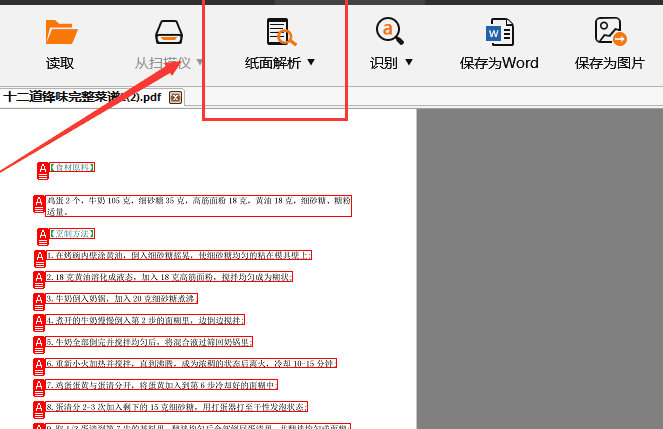Select step 7 text block 鸡蛋蛋黄与蛋清分开
The height and width of the screenshot is (429, 663).
tap(162, 385)
